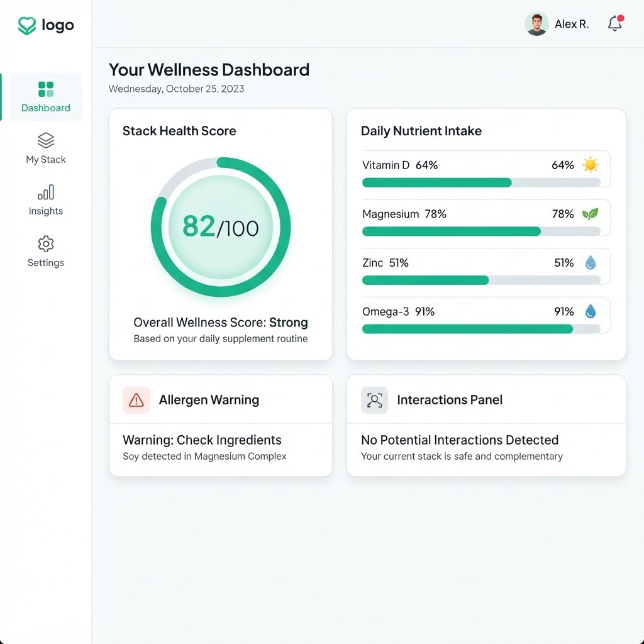The width and height of the screenshot is (644, 644).
Task: Open My Stack layers icon
Action: (46, 140)
